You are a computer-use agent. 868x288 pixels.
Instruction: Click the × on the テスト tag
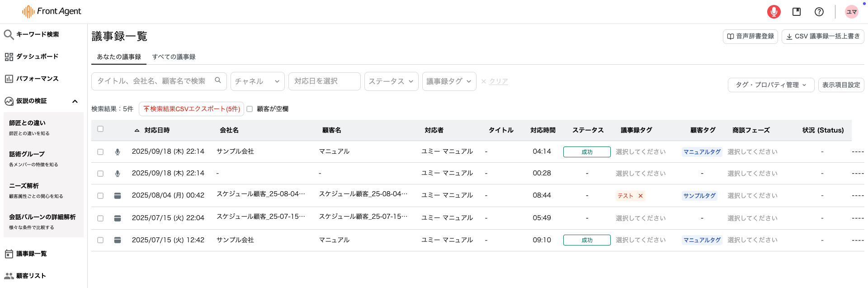tap(640, 196)
